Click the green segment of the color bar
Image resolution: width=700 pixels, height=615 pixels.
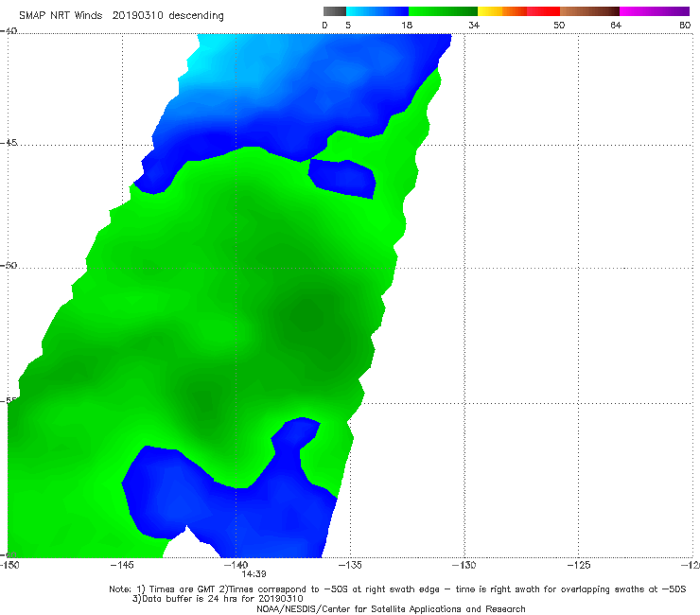tap(443, 11)
